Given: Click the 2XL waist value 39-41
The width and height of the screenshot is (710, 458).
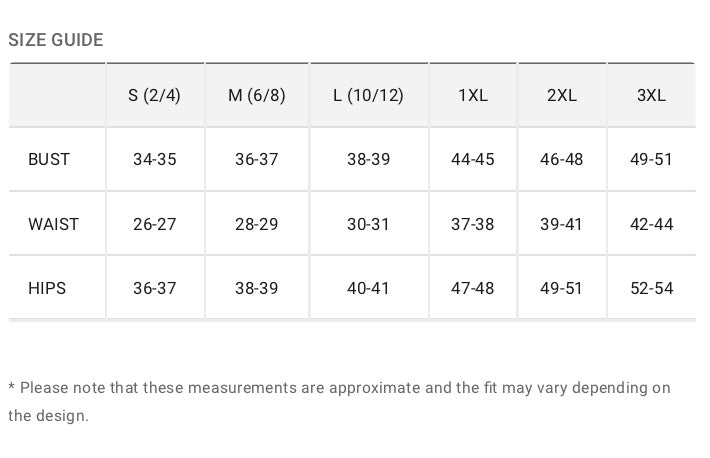Looking at the screenshot, I should [x=562, y=224].
